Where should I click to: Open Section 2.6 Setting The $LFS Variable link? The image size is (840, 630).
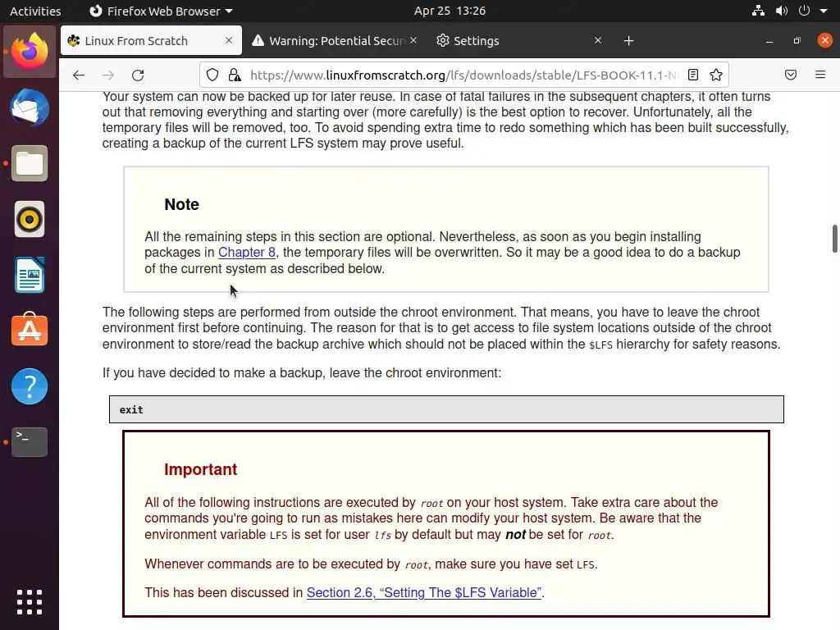[424, 592]
